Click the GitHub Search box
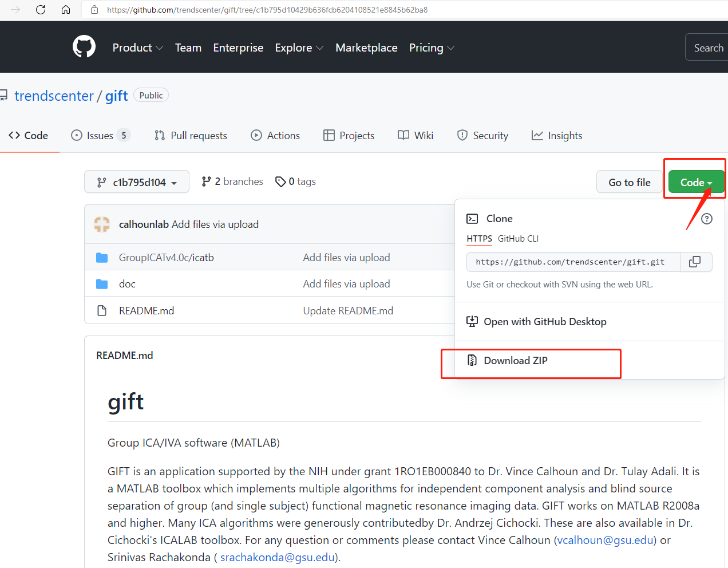Image resolution: width=728 pixels, height=568 pixels. tap(707, 48)
